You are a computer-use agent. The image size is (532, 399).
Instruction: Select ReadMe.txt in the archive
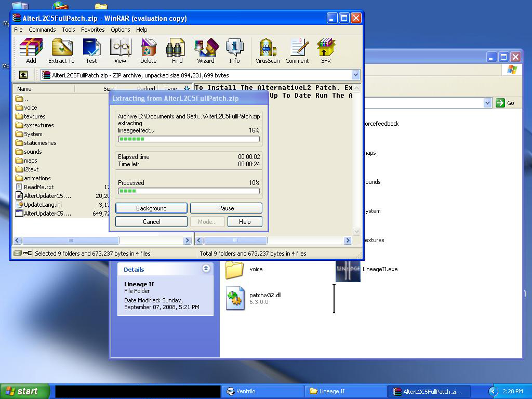34,187
